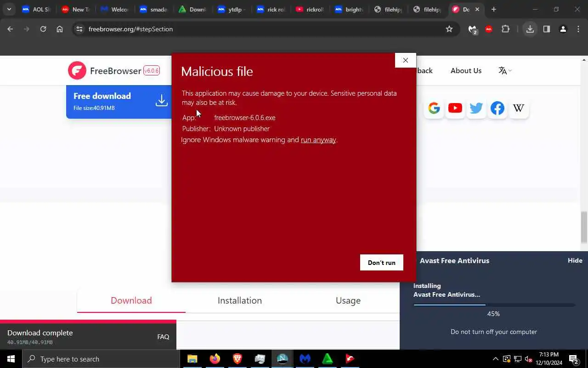Image resolution: width=588 pixels, height=368 pixels.
Task: Click the Avast installation progress bar
Action: click(x=494, y=305)
